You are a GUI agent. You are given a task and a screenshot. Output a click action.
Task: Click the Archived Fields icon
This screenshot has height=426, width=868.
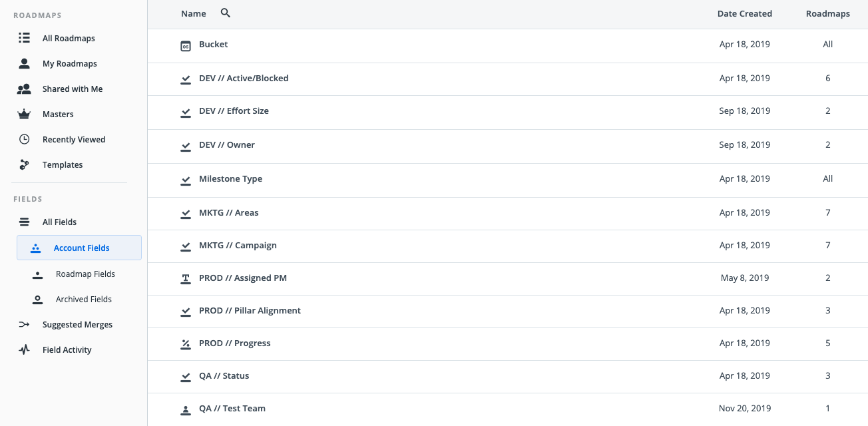click(38, 299)
